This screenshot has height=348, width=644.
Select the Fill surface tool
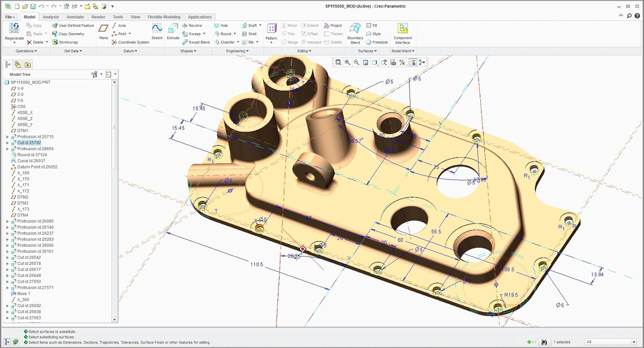[x=371, y=25]
